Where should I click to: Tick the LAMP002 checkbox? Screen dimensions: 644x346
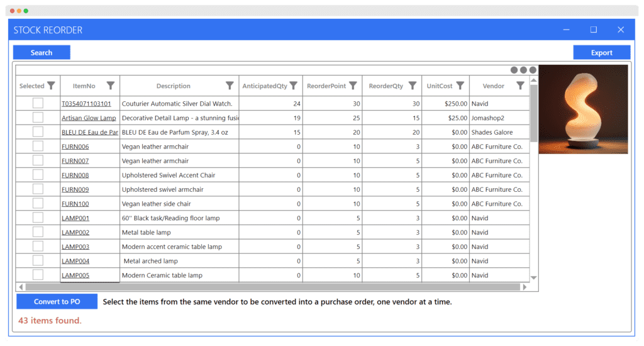tap(38, 232)
